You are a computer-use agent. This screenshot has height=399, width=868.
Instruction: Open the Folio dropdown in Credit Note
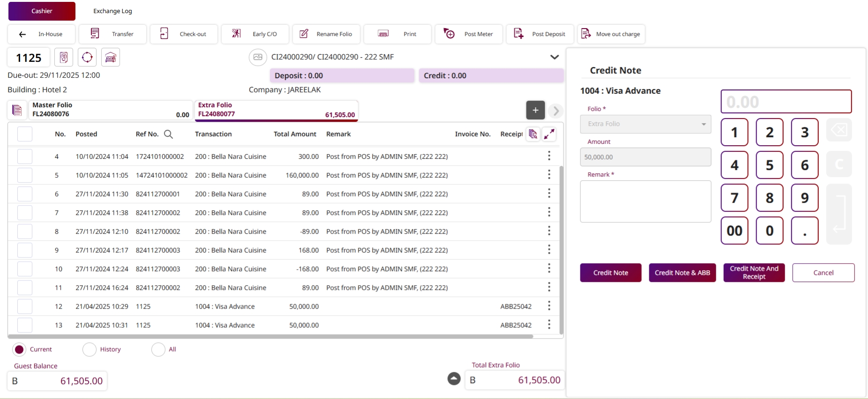645,124
